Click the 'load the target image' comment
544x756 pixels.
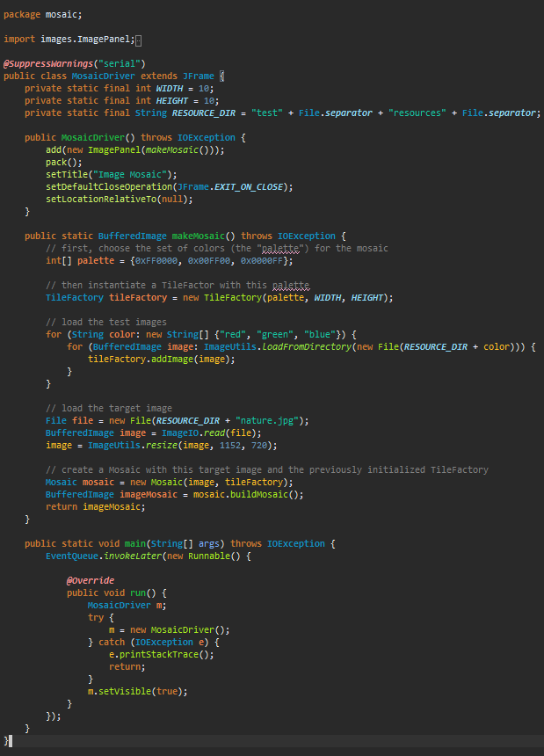click(109, 409)
